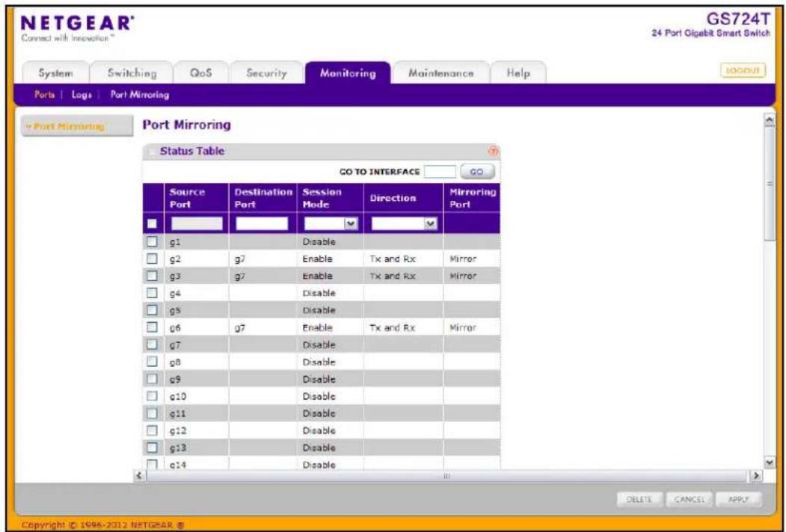Open the Ports submenu link
Viewport: 786px width, 532px height.
(44, 95)
